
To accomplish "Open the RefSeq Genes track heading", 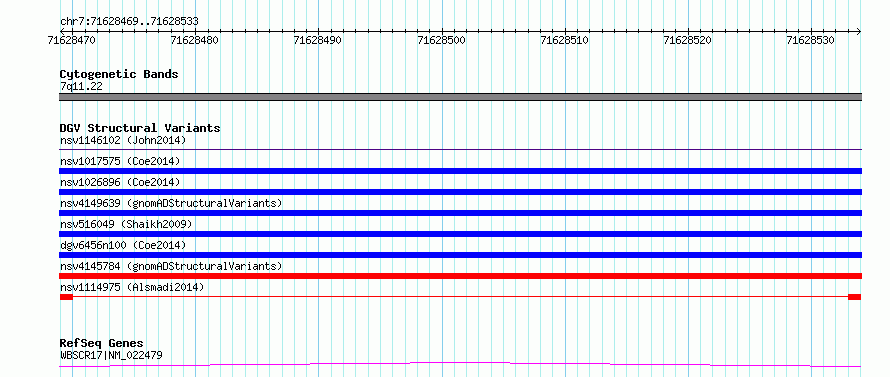I will pos(102,344).
